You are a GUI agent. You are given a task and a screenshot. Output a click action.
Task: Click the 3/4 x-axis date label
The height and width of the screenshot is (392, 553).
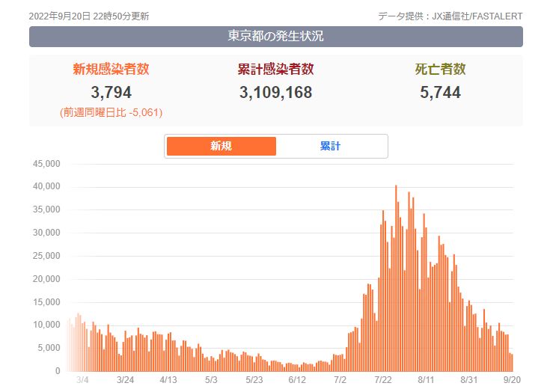(82, 380)
